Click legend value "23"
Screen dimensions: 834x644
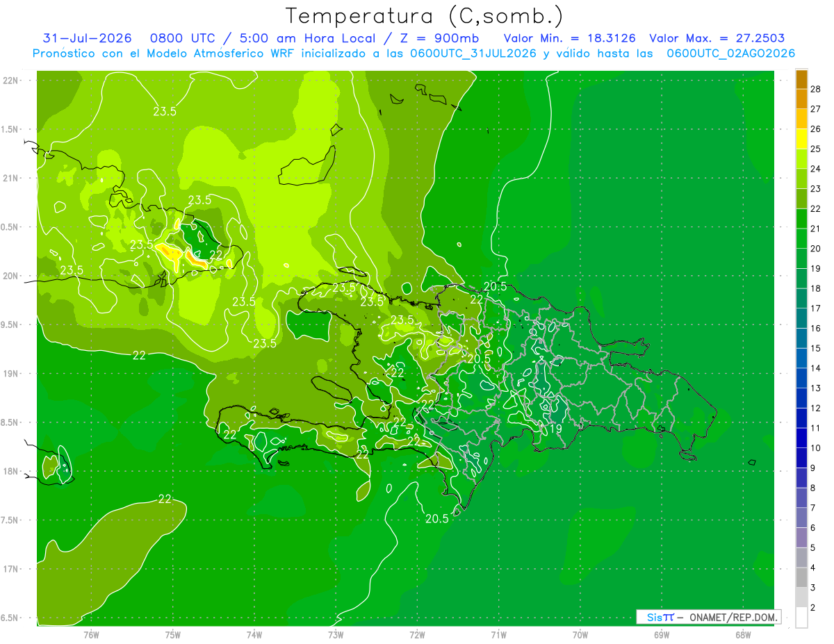click(x=816, y=189)
